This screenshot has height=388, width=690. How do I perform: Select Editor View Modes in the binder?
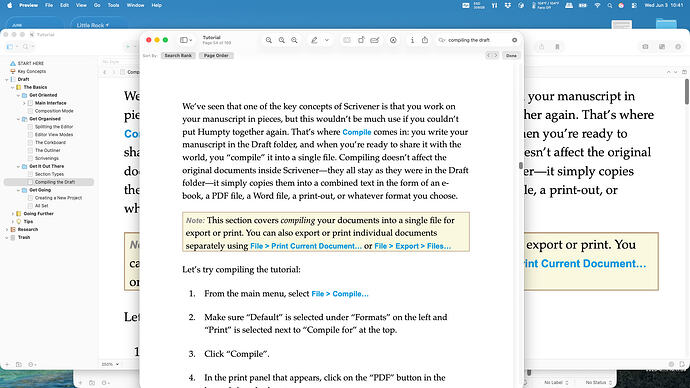(x=54, y=135)
